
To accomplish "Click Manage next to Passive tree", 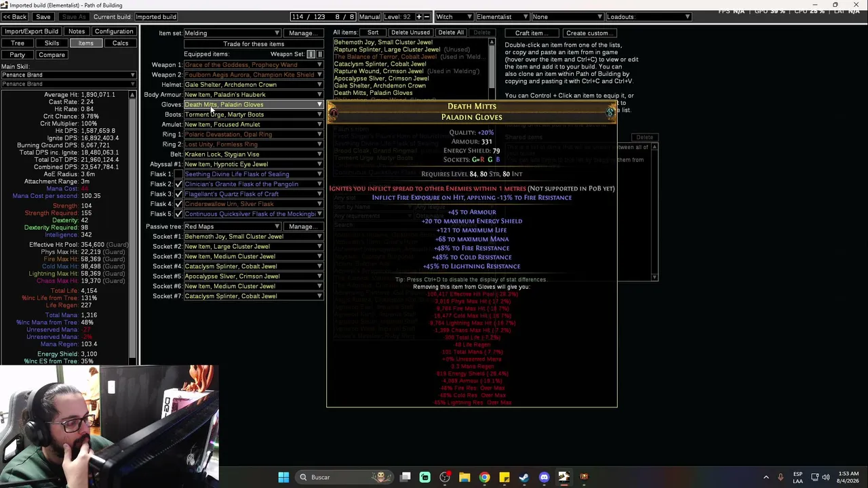I will point(302,227).
